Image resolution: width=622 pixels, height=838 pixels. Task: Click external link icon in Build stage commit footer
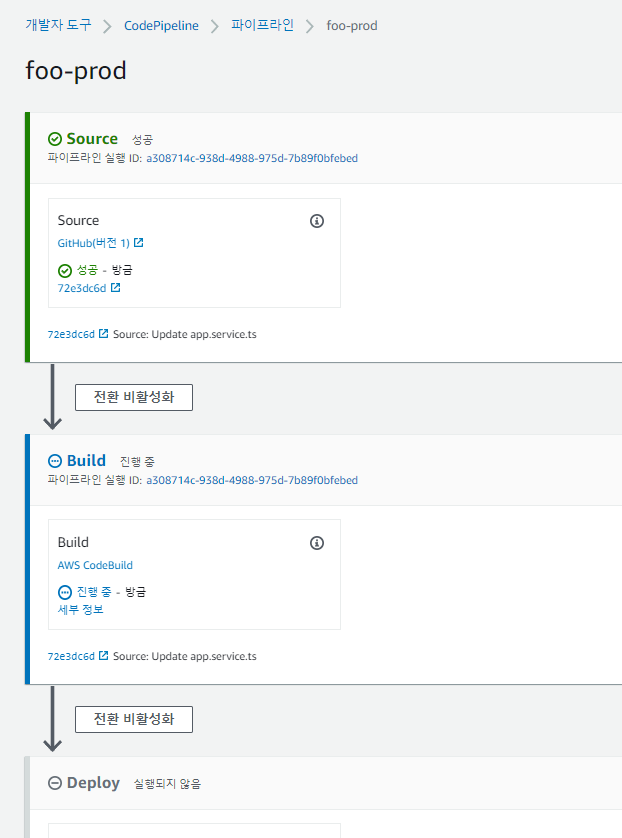click(x=104, y=656)
